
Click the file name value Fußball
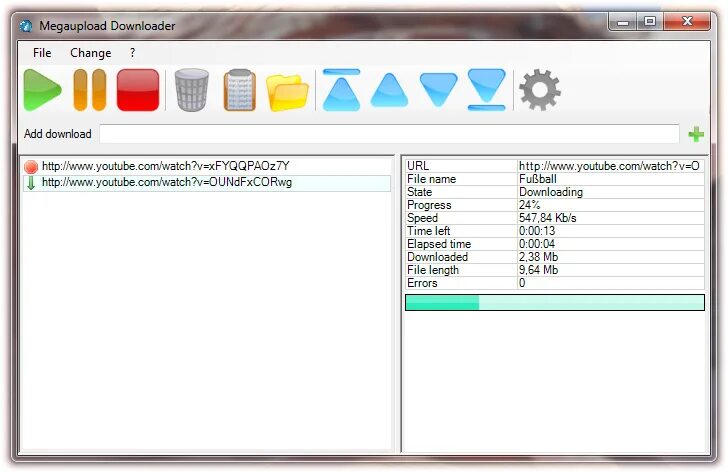coord(538,179)
